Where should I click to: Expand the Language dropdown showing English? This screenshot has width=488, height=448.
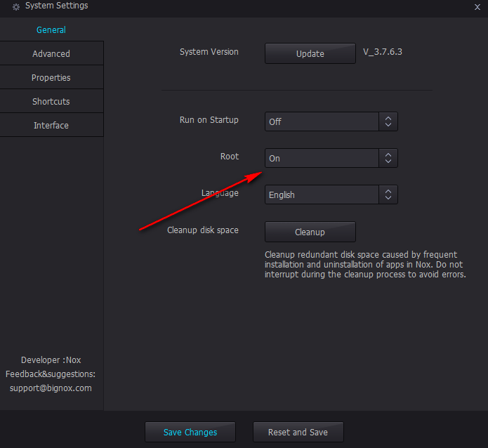pos(322,195)
